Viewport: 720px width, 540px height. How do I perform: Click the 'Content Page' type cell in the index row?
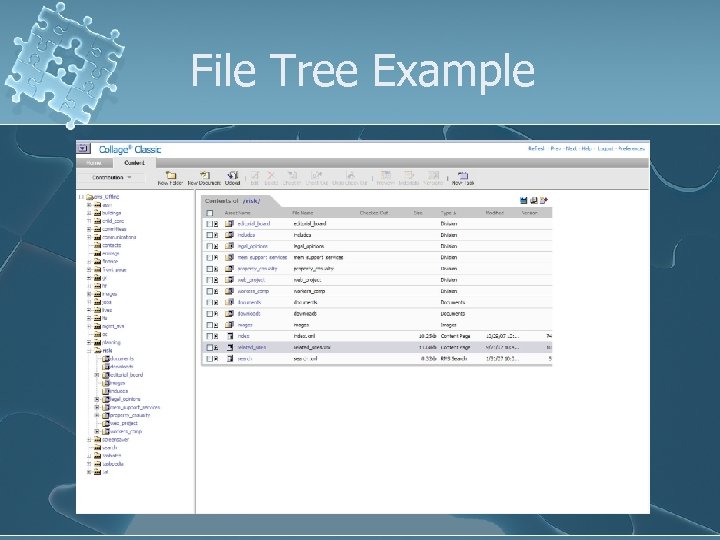point(456,336)
